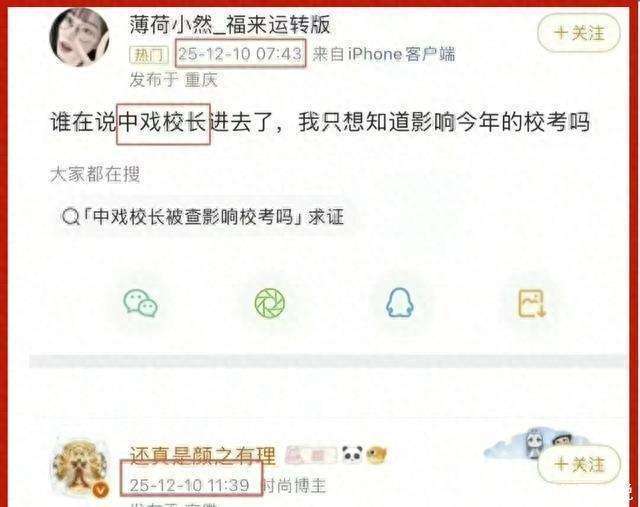Share the post via WeChat icon
Viewport: 640px width, 507px height.
(141, 303)
